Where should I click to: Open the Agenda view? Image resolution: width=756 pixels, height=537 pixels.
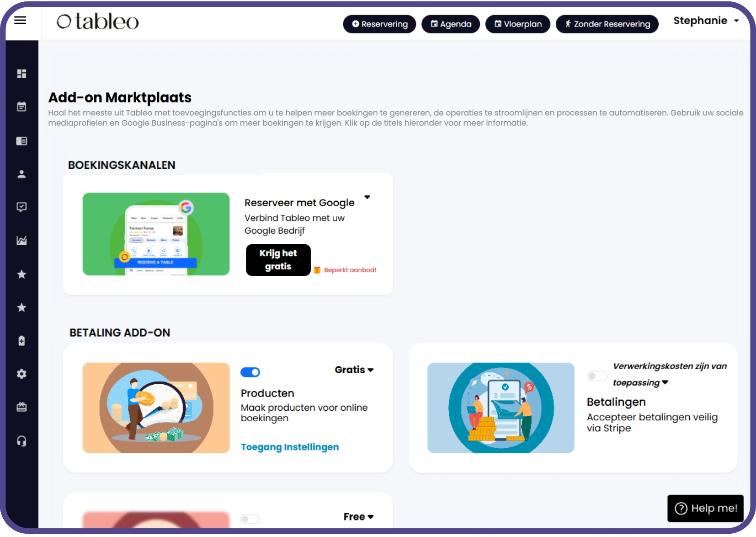point(451,24)
